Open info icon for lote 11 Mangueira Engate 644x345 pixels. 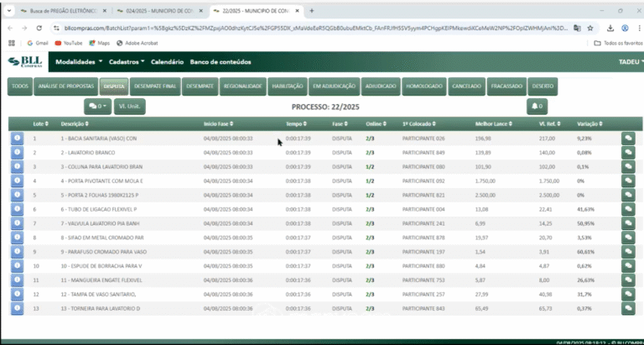pos(18,280)
